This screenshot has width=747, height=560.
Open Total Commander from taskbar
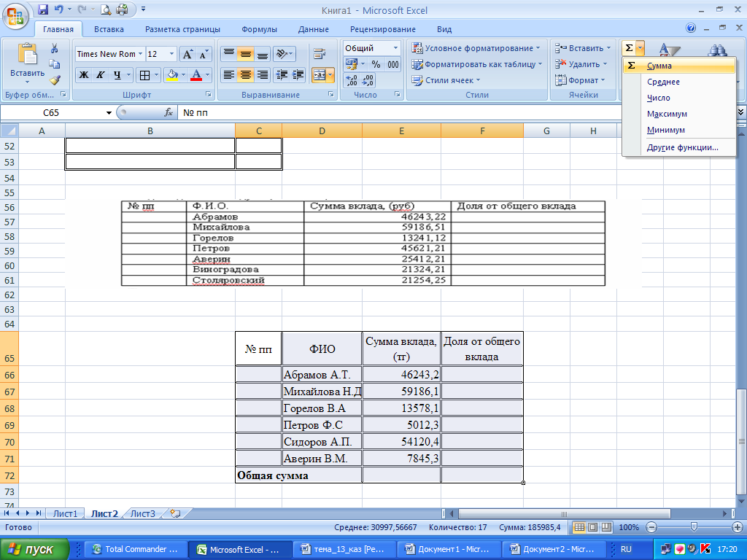click(136, 549)
